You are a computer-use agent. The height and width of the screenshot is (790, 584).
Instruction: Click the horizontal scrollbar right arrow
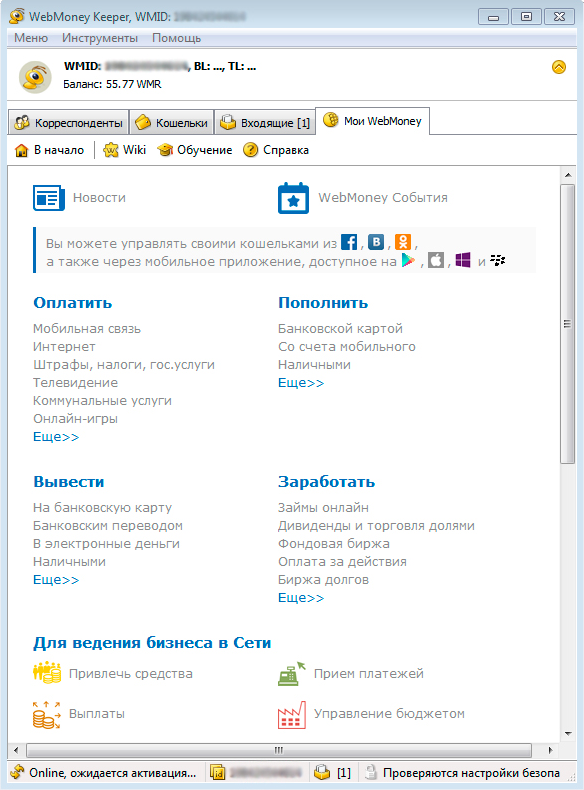(x=550, y=750)
